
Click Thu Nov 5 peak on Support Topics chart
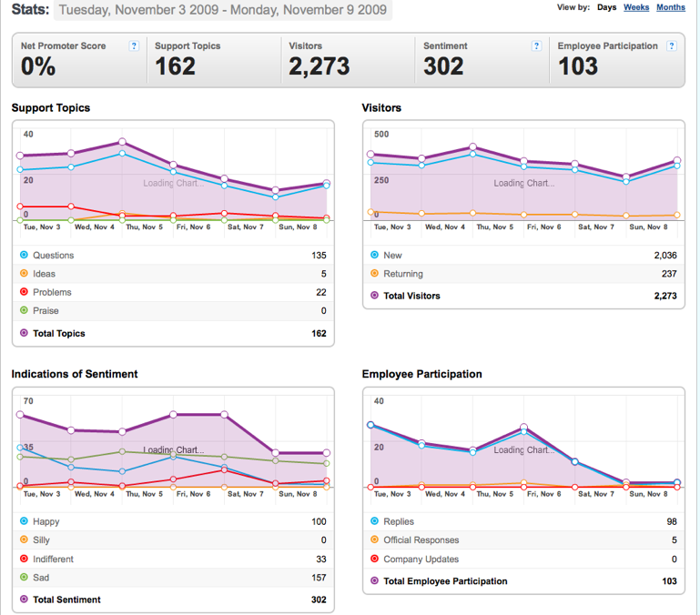pyautogui.click(x=122, y=142)
